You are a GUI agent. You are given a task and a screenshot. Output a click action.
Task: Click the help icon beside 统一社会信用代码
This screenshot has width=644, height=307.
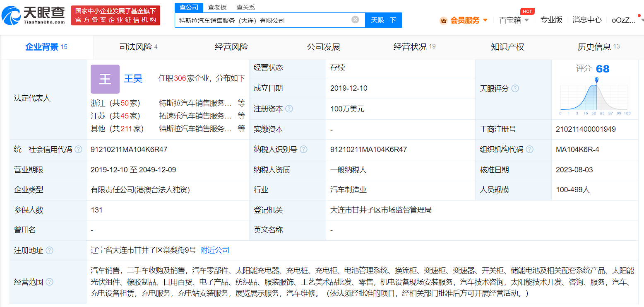click(x=79, y=150)
